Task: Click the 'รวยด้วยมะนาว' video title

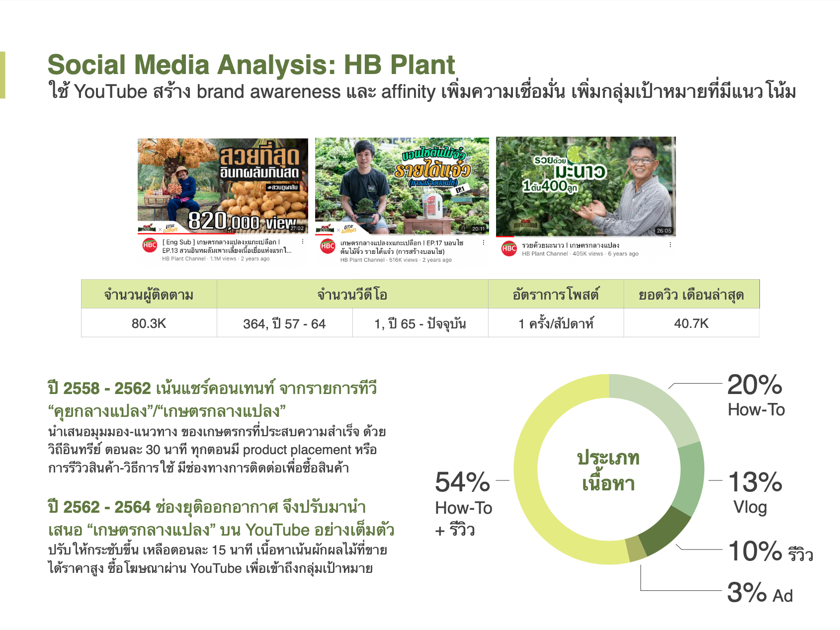Action: point(571,245)
